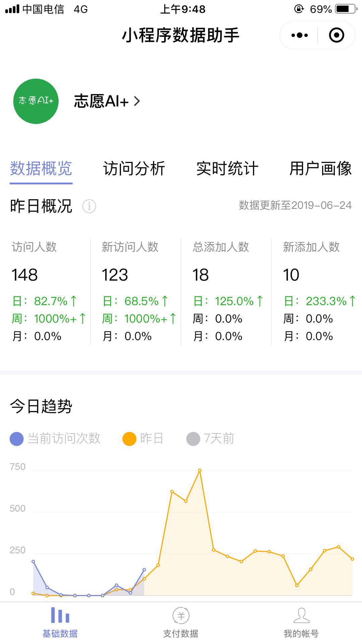362x644 pixels.
Task: Click the orange peak point on the chart
Action: coord(200,471)
